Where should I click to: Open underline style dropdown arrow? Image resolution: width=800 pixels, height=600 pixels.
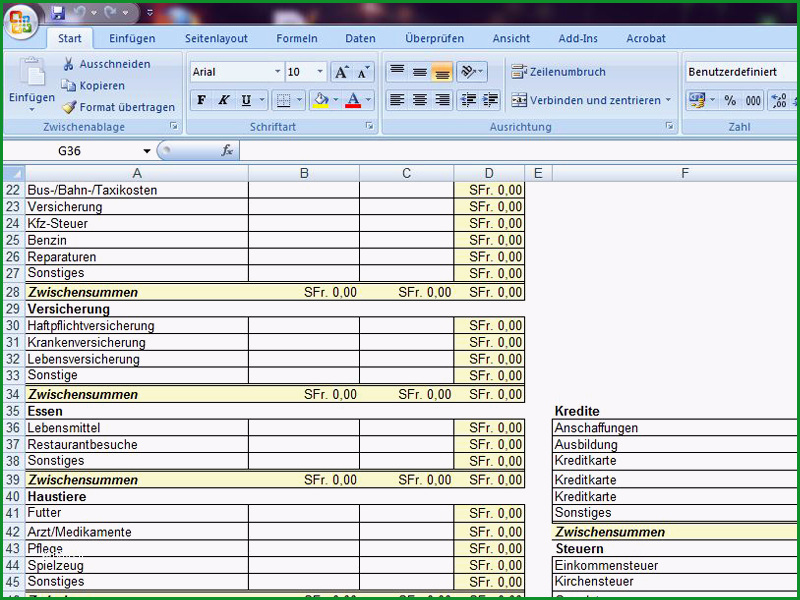pos(262,100)
